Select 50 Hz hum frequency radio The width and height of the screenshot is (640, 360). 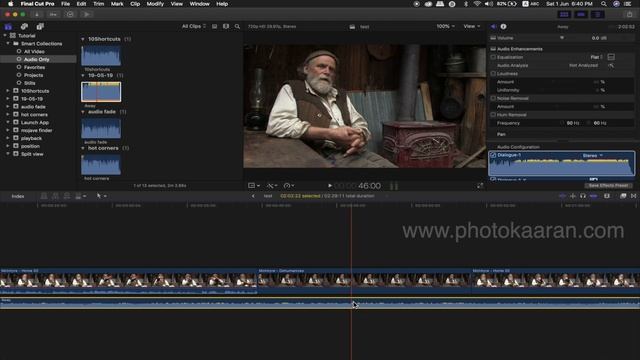(x=562, y=123)
